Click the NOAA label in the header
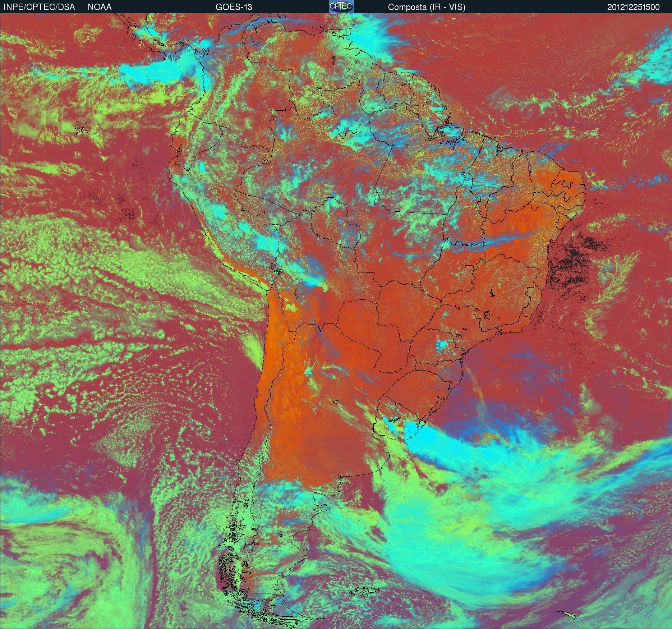The image size is (672, 629). tap(100, 7)
